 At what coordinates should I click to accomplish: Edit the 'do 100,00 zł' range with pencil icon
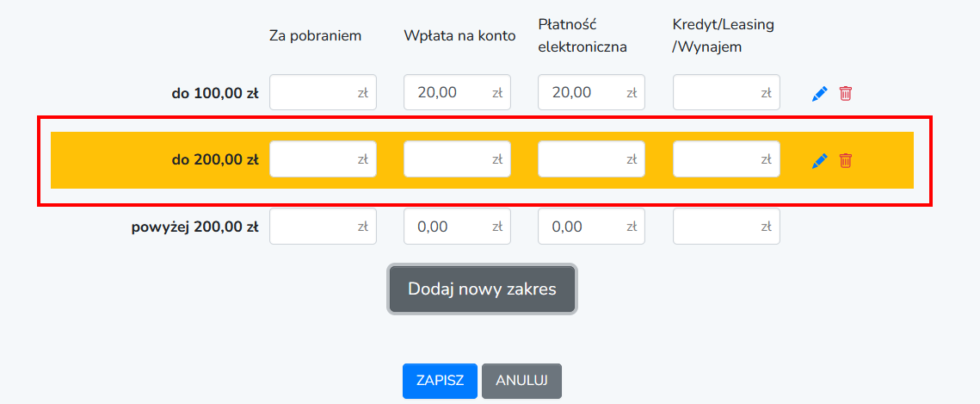[x=819, y=94]
